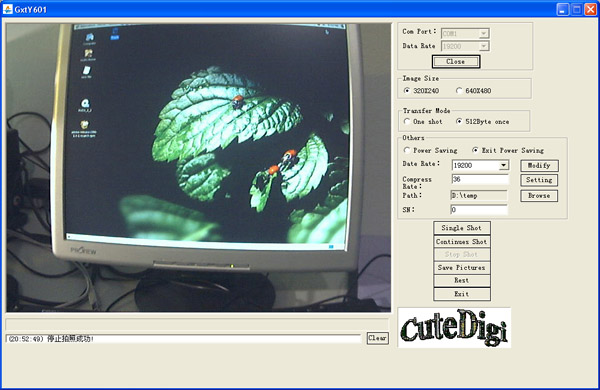Click the CuteDigi logo image
The image size is (600, 390).
pos(454,328)
